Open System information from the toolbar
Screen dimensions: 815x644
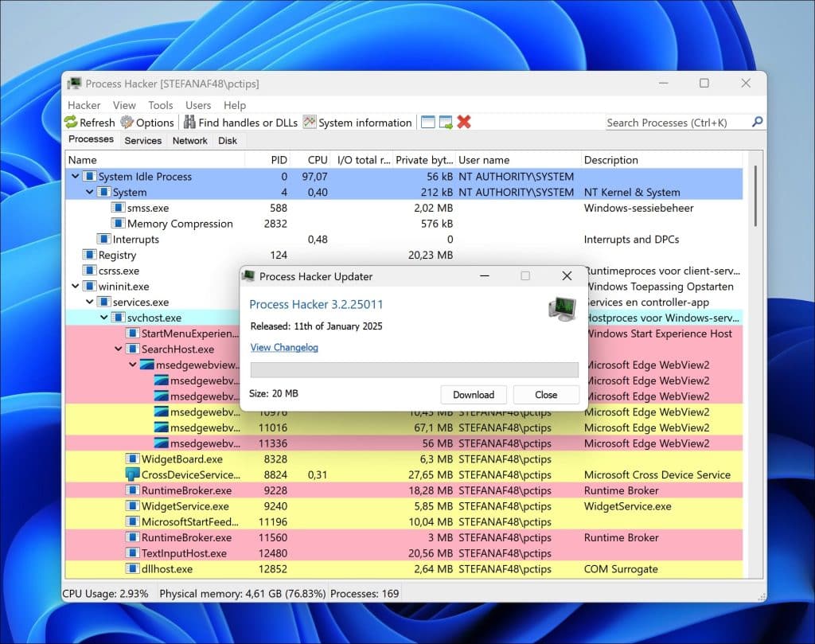point(310,123)
